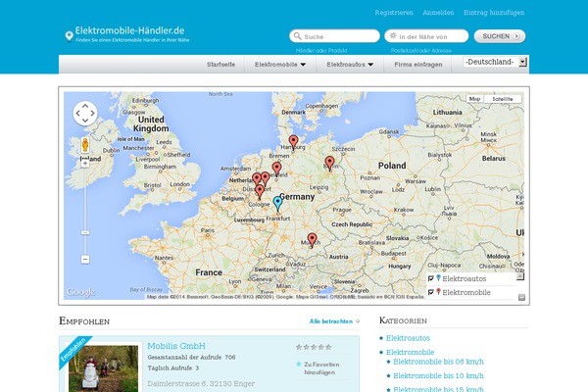This screenshot has width=588, height=392.
Task: Toggle the Elektromobile checkbox in map legend
Action: (x=431, y=292)
